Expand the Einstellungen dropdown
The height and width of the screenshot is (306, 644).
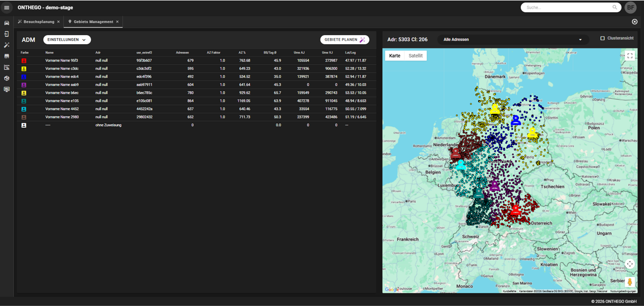[x=67, y=40]
